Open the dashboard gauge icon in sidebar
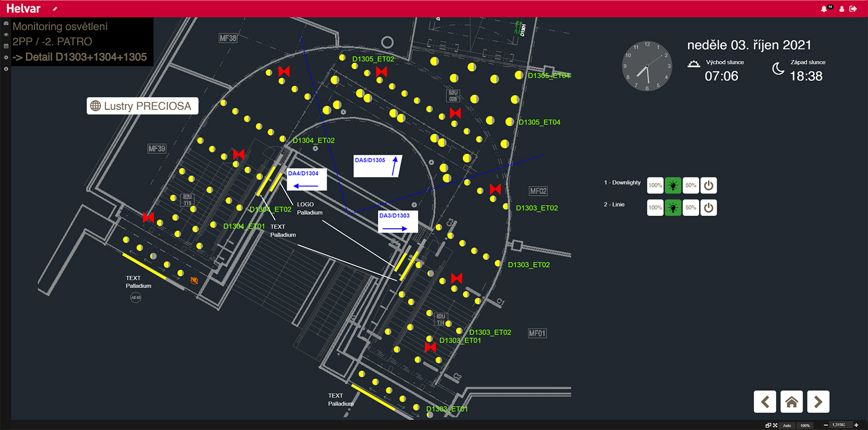The height and width of the screenshot is (430, 868). (6, 23)
